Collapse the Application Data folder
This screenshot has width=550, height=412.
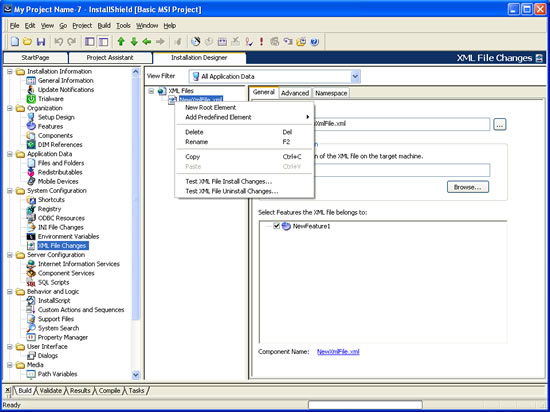(10, 154)
